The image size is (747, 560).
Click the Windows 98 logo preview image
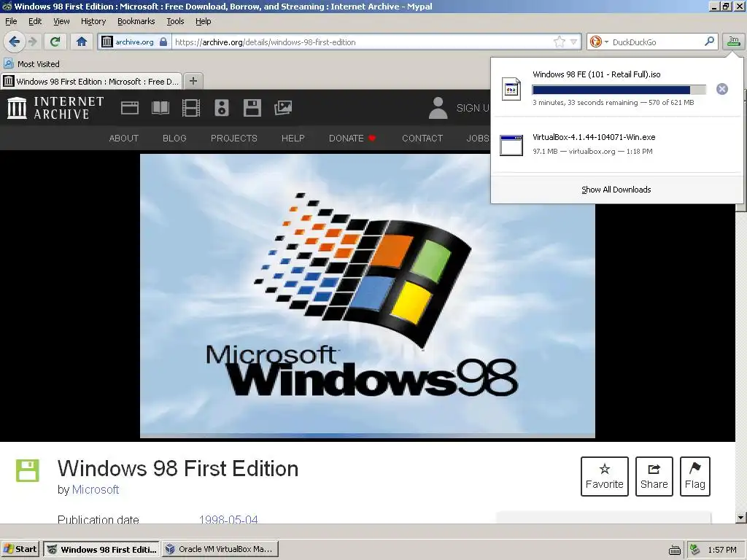pyautogui.click(x=368, y=295)
